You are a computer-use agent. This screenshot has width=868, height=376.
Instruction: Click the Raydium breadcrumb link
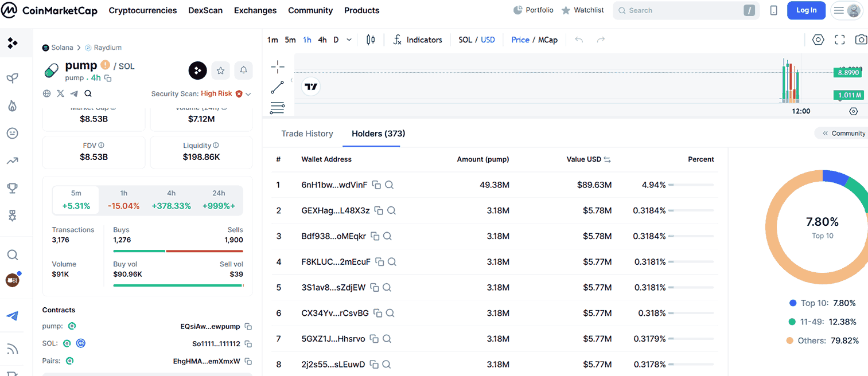pos(104,48)
